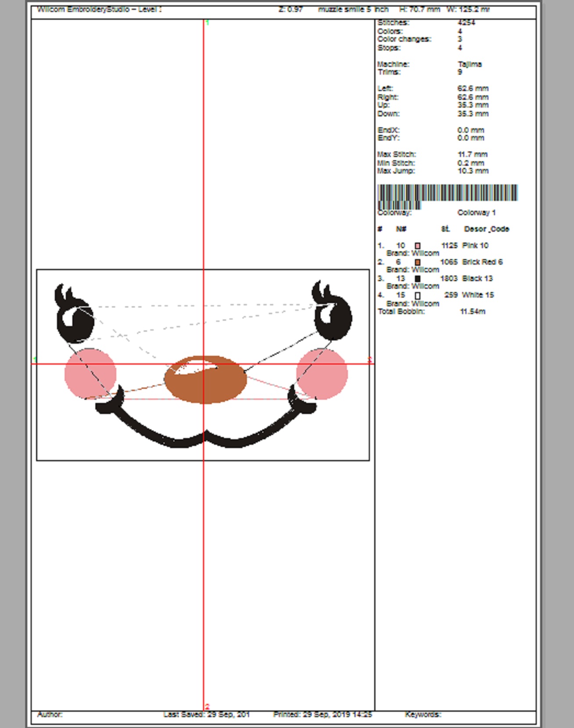Click the 'Keywords:' footer field
Screen dimensions: 574x728
[422, 714]
